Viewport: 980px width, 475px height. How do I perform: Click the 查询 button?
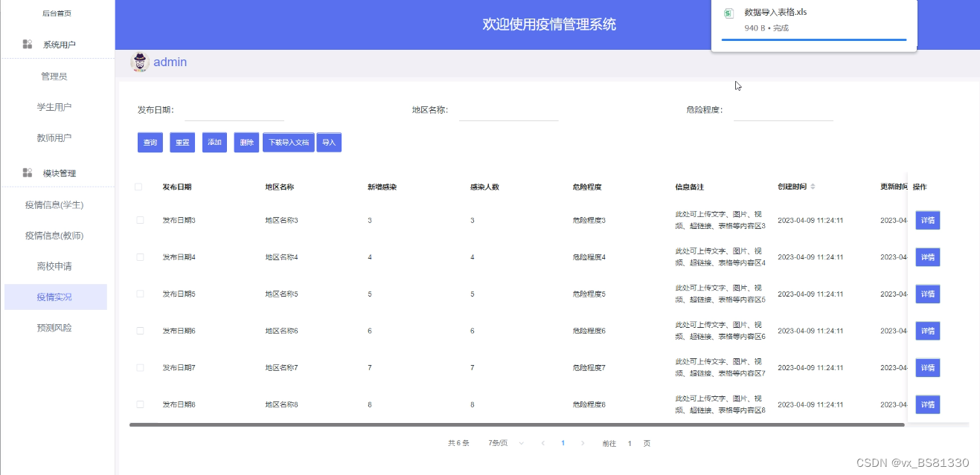[x=150, y=143]
